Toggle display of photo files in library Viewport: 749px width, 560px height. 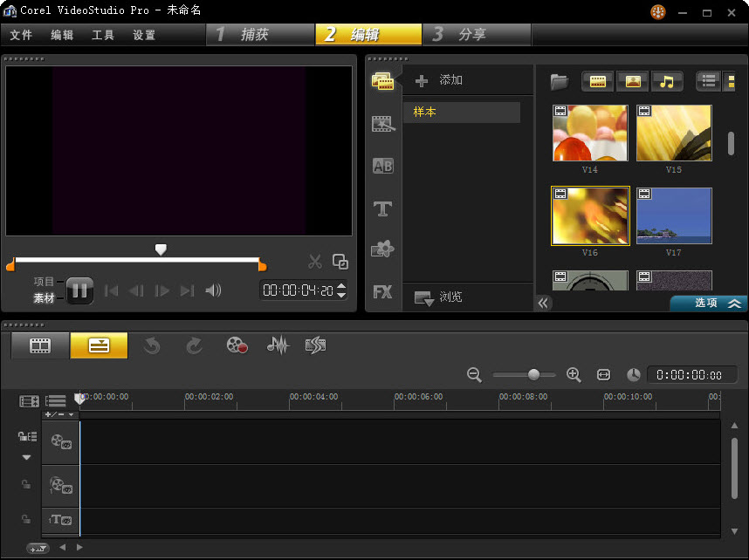(632, 80)
